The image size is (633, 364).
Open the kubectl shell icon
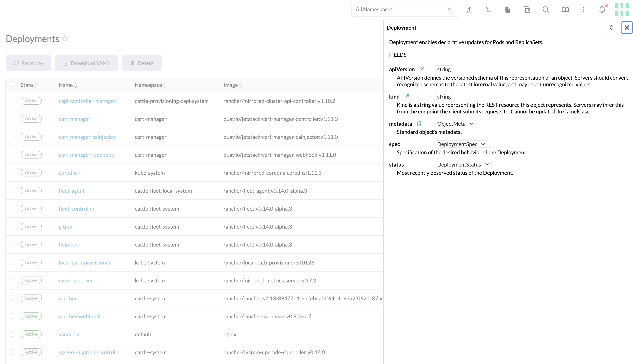(x=488, y=10)
